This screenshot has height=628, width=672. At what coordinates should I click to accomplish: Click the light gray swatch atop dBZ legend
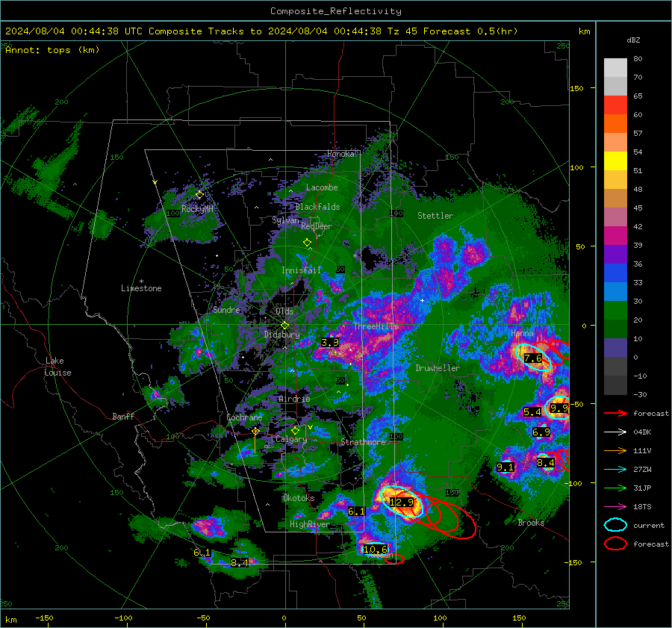[x=615, y=68]
